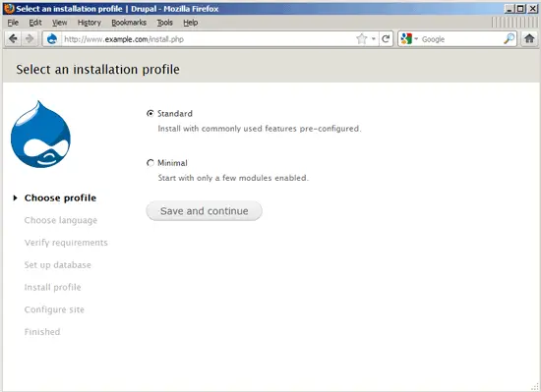Click the Choose profile step
This screenshot has width=541, height=392.
tap(60, 197)
